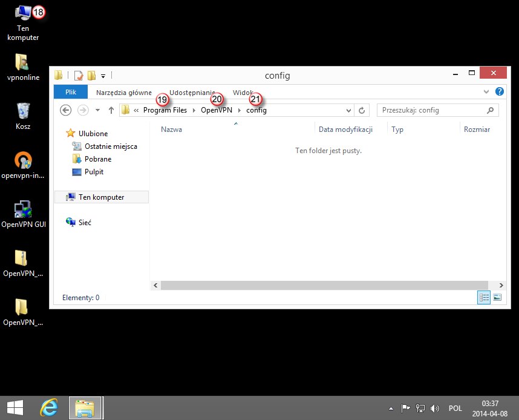Switch to Narzędzia główne ribbon tab
Screen dimensions: 519x420
124,93
